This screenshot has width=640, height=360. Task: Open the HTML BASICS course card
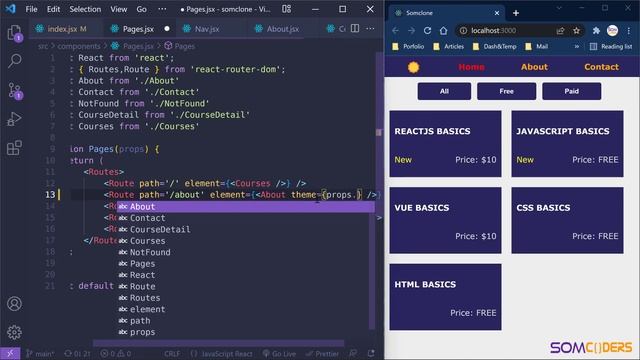pos(445,297)
